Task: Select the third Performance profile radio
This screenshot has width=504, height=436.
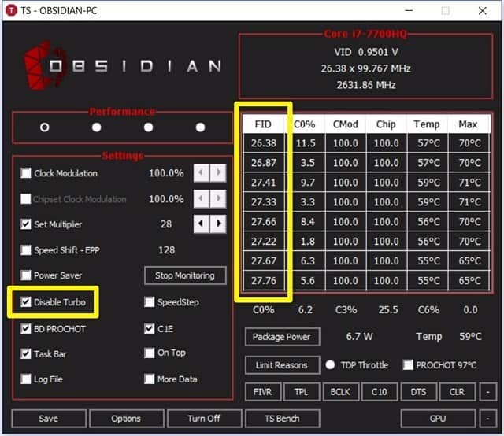Action: point(148,127)
